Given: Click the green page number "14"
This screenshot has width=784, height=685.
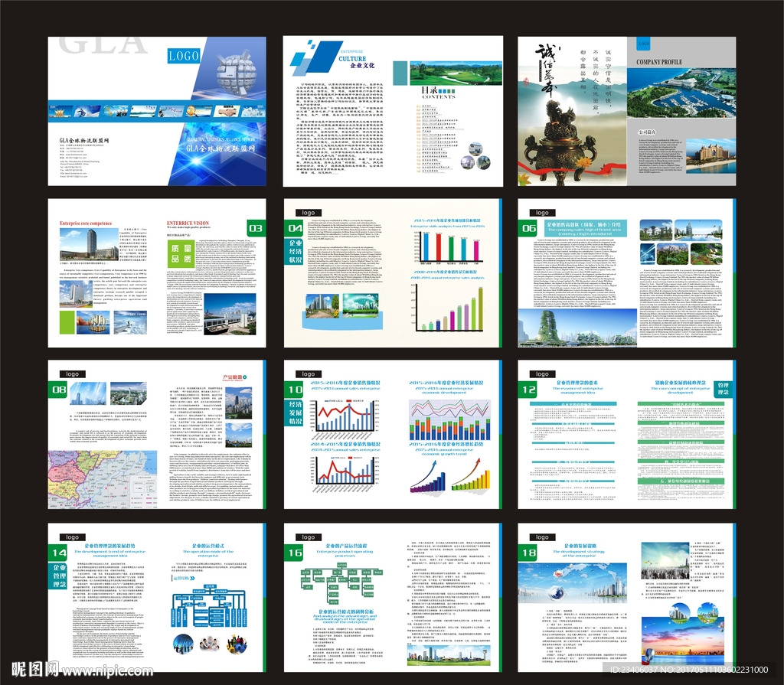Looking at the screenshot, I should point(60,553).
